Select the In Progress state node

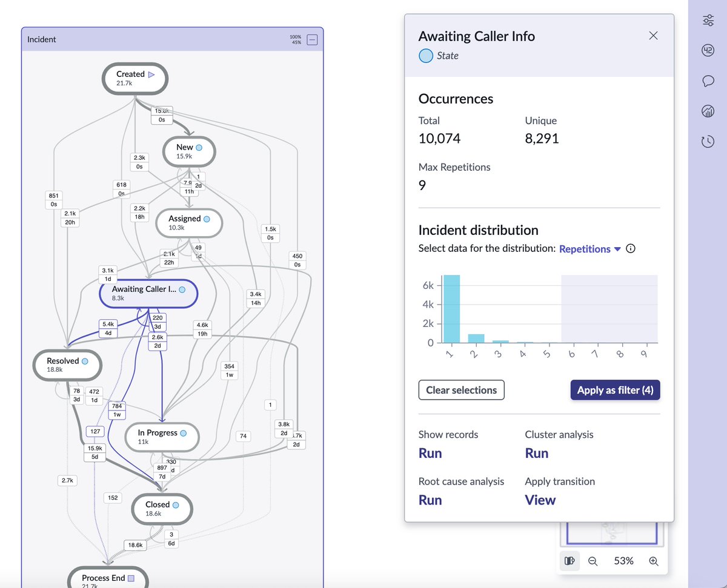pos(162,437)
